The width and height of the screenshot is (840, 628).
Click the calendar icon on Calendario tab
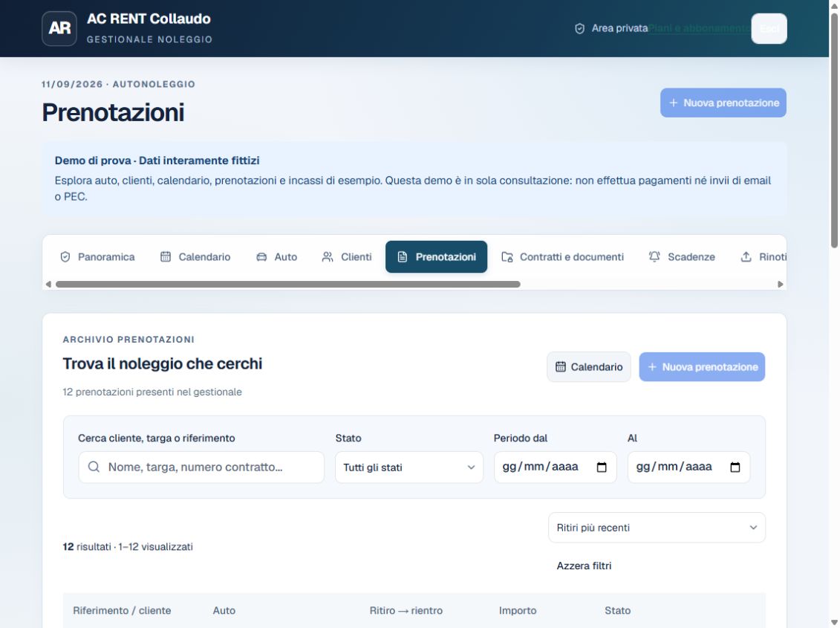tap(166, 257)
